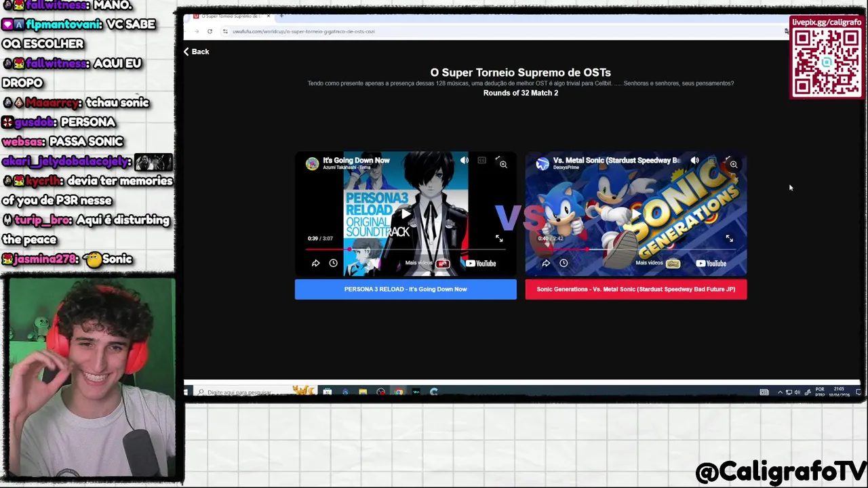Viewport: 868px width, 488px height.
Task: Enter fullscreen on the Persona 3 video
Action: click(499, 239)
